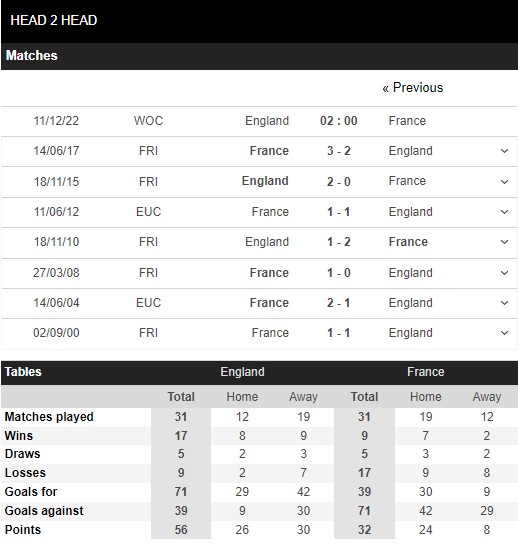Expand the 11/06/12 EUC match details
Image resolution: width=518 pixels, height=547 pixels.
tap(504, 212)
